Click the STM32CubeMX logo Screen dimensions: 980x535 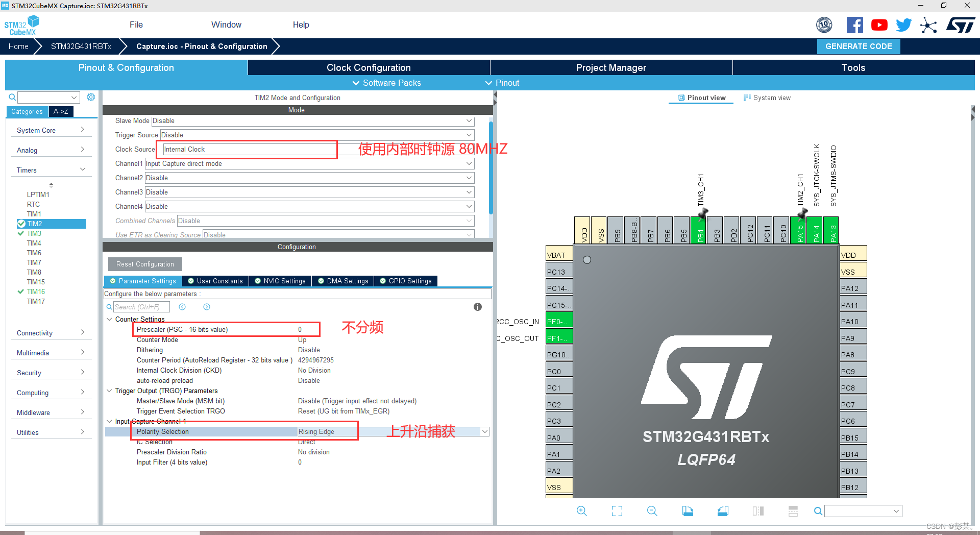tap(21, 25)
